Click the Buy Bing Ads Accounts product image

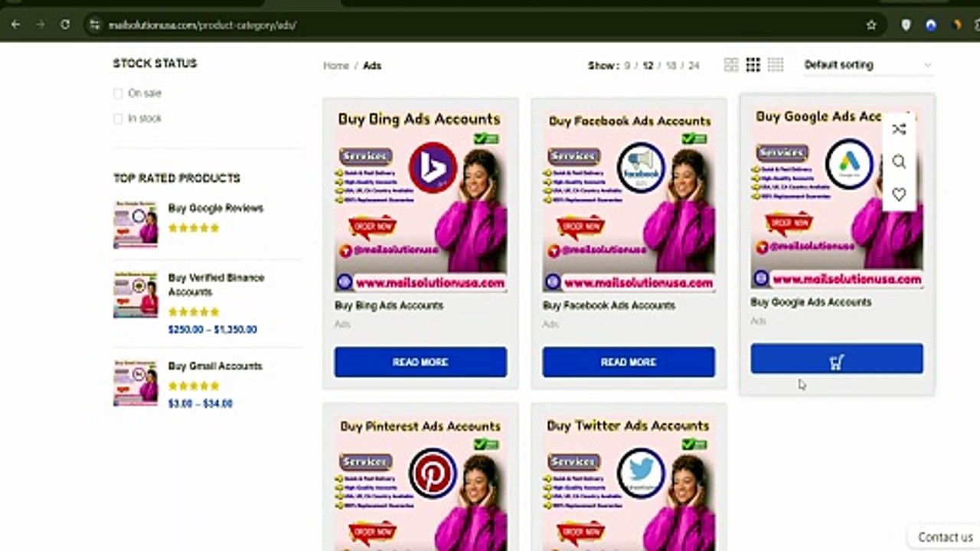pyautogui.click(x=420, y=201)
